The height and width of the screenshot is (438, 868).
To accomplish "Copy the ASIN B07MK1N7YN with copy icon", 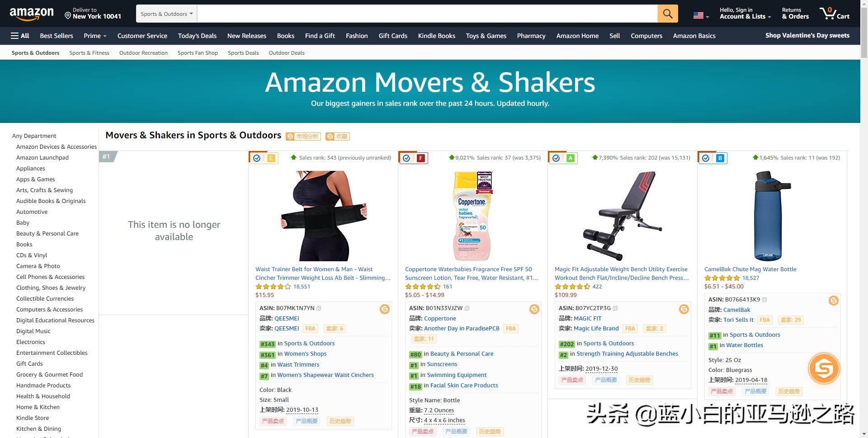I will [319, 308].
